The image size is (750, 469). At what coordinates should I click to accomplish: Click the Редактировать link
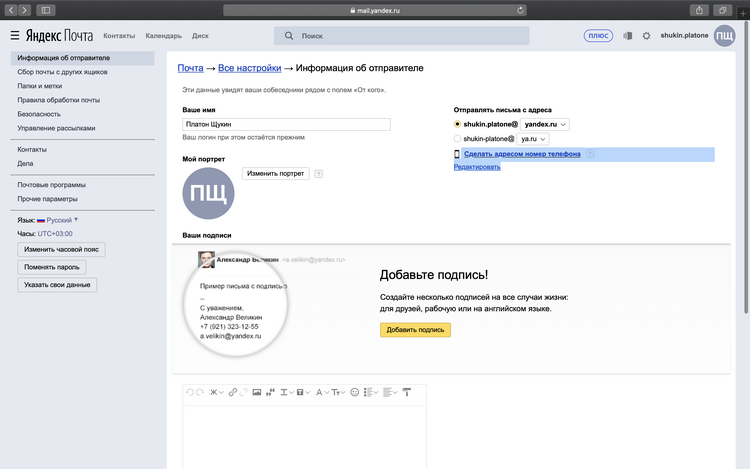tap(477, 167)
